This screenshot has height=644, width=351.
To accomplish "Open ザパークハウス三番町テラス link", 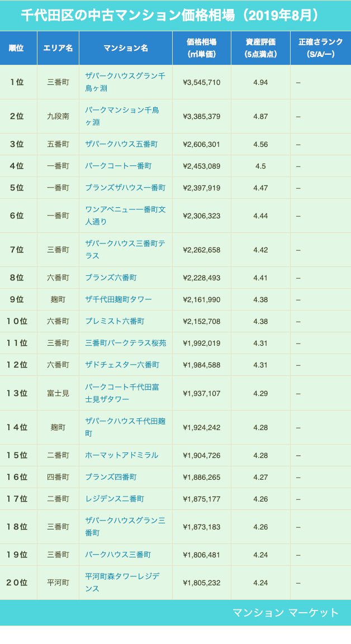I will tap(125, 249).
